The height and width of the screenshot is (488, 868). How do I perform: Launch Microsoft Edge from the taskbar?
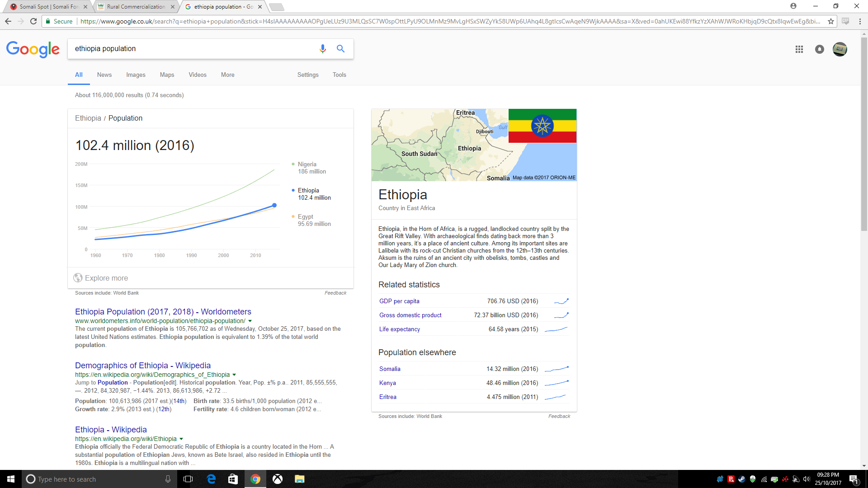pos(211,479)
